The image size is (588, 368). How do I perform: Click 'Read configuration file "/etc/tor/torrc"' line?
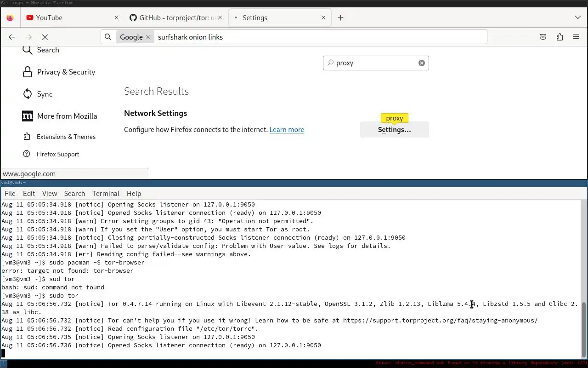tap(130, 329)
